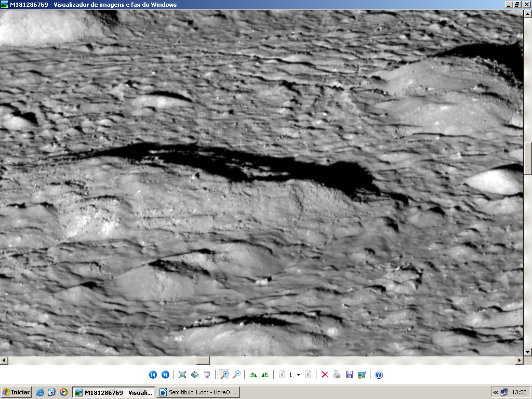Open the page number dropdown

[298, 375]
